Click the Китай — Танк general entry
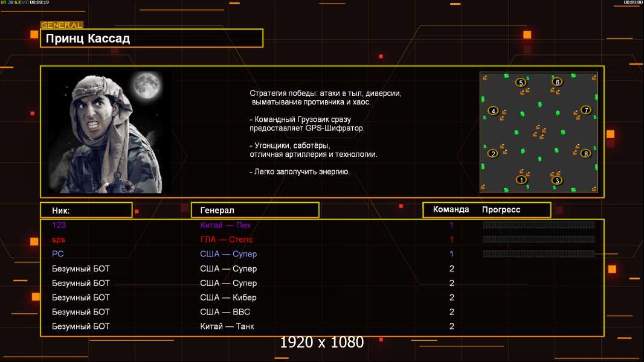This screenshot has width=644, height=362. [227, 326]
